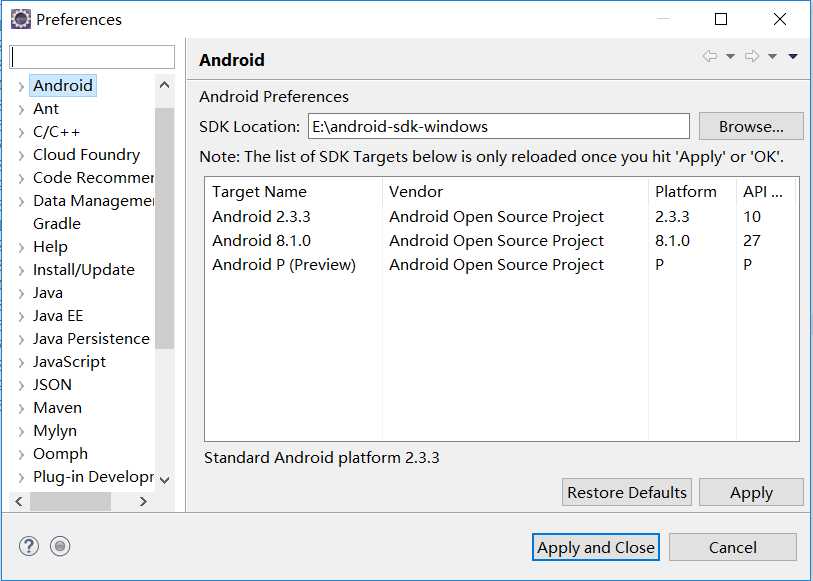The image size is (813, 581).
Task: Select Help in the preferences tree
Action: [50, 247]
